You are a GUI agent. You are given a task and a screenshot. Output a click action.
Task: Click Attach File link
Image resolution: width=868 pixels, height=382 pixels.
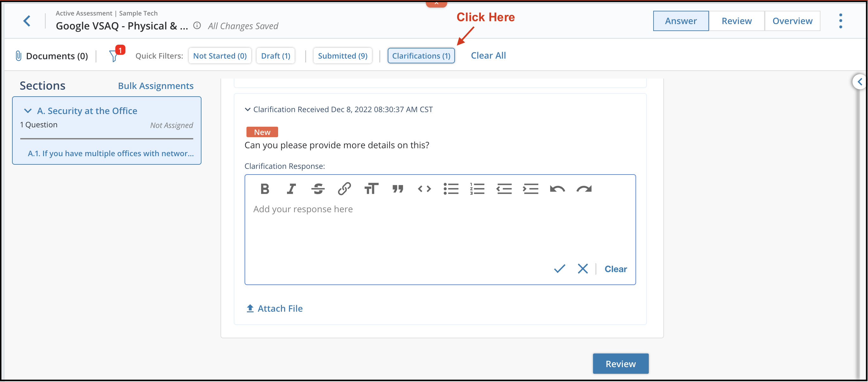pos(274,309)
